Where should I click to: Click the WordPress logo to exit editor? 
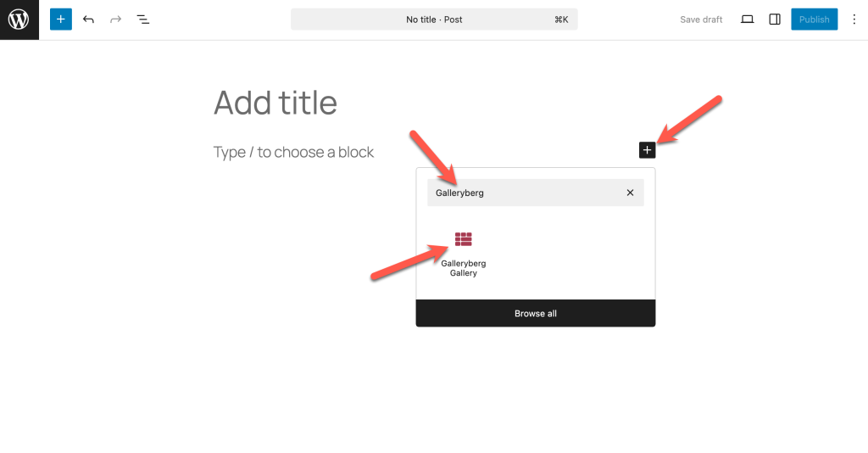(x=19, y=20)
